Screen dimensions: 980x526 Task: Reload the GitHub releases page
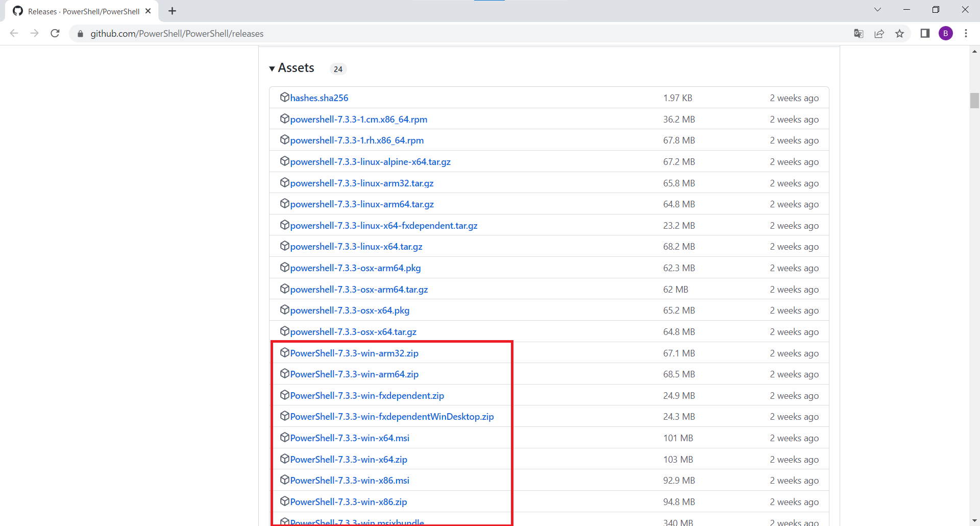click(55, 33)
